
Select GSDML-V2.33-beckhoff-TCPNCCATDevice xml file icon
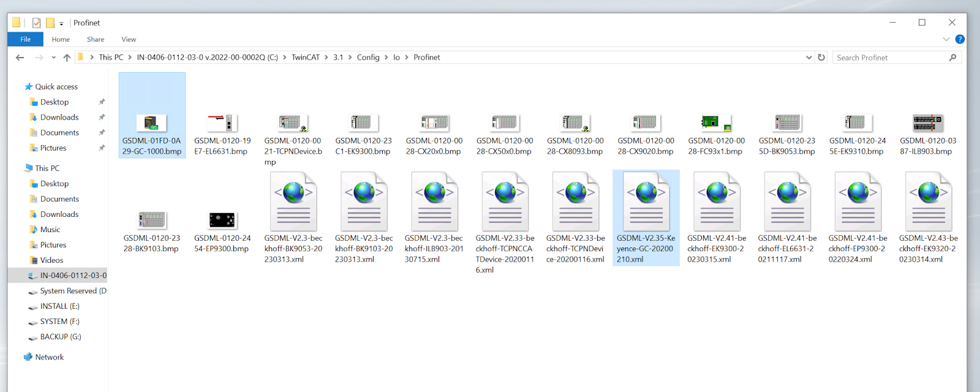coord(505,202)
